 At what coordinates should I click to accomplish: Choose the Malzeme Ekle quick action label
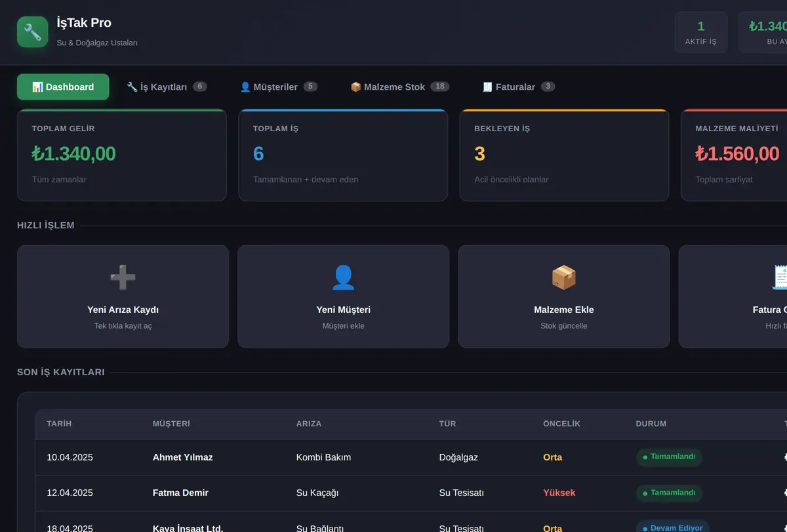(564, 310)
